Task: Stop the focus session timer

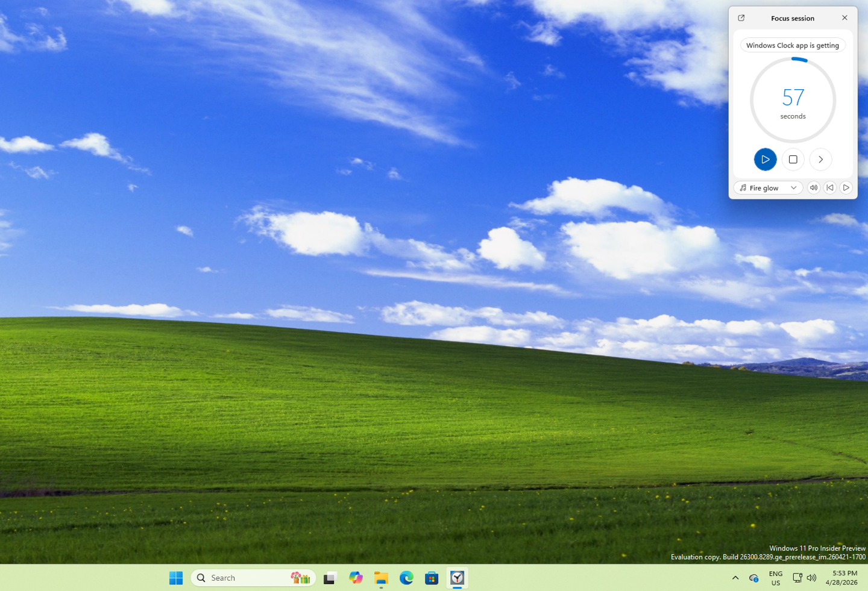Action: [793, 159]
